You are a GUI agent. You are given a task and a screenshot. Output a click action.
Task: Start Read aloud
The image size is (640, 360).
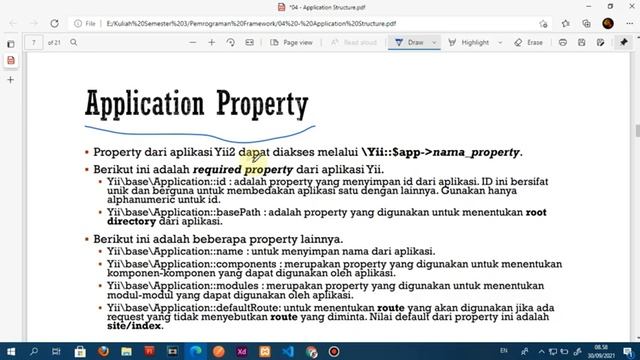[353, 42]
